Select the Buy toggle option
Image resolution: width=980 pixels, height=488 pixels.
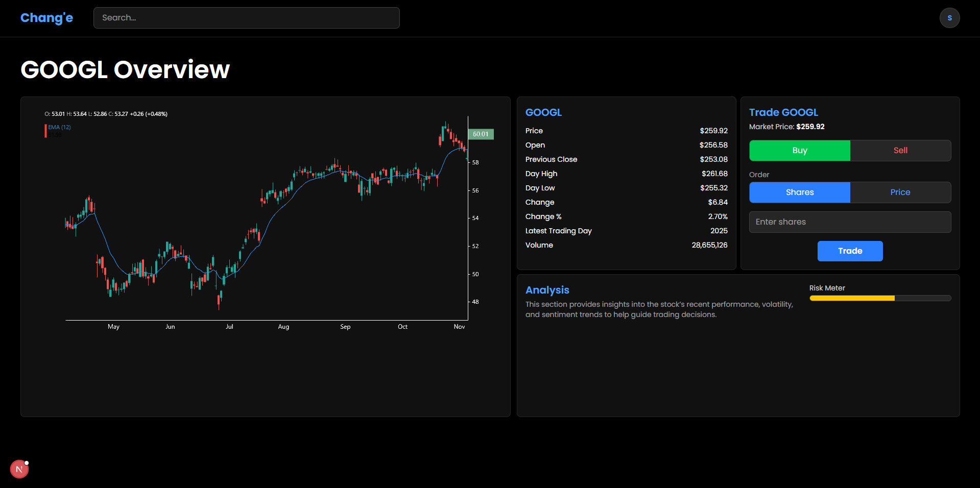pyautogui.click(x=800, y=151)
